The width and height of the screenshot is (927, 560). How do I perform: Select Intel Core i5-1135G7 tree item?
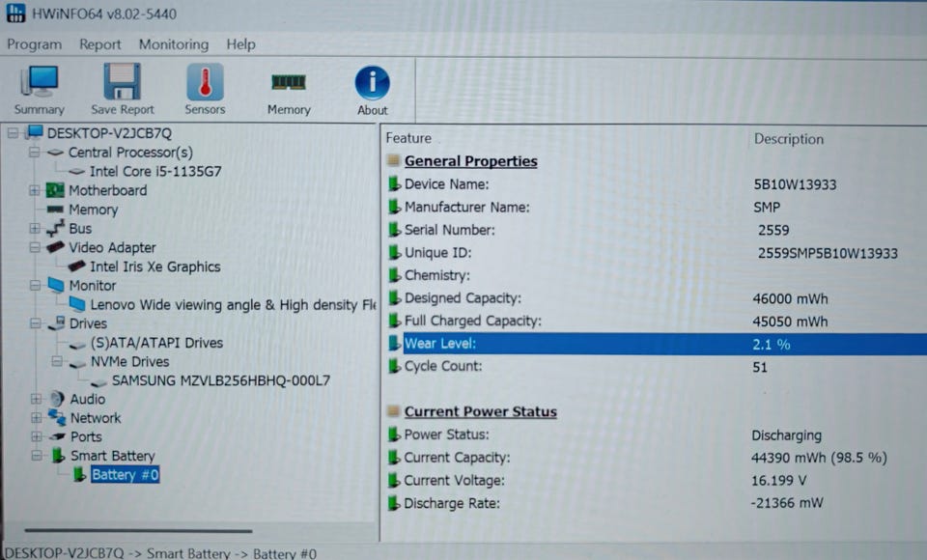pyautogui.click(x=155, y=171)
